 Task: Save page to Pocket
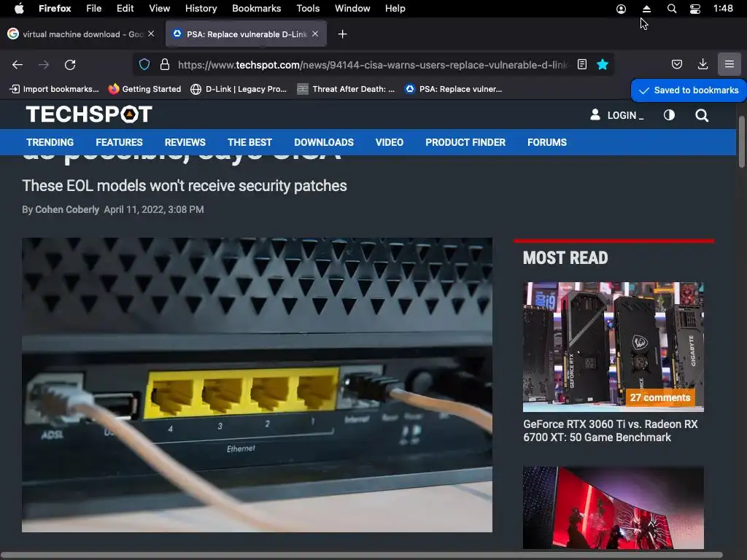point(676,64)
